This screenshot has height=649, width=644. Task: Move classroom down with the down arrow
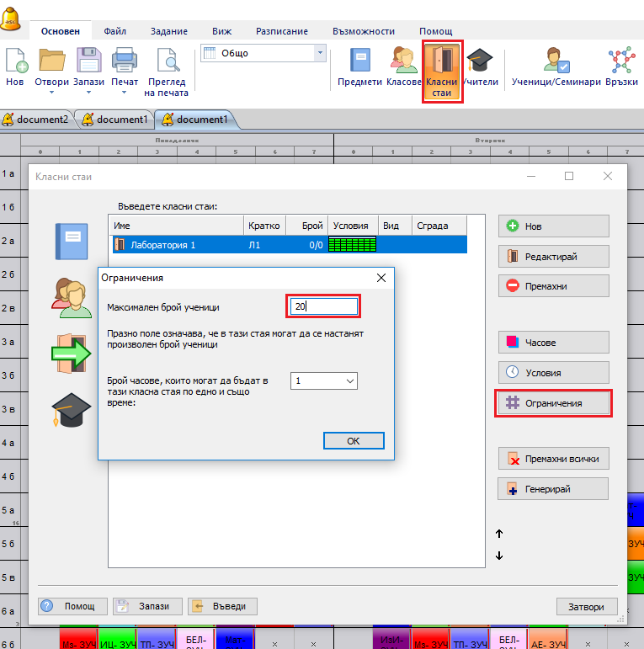click(x=499, y=556)
